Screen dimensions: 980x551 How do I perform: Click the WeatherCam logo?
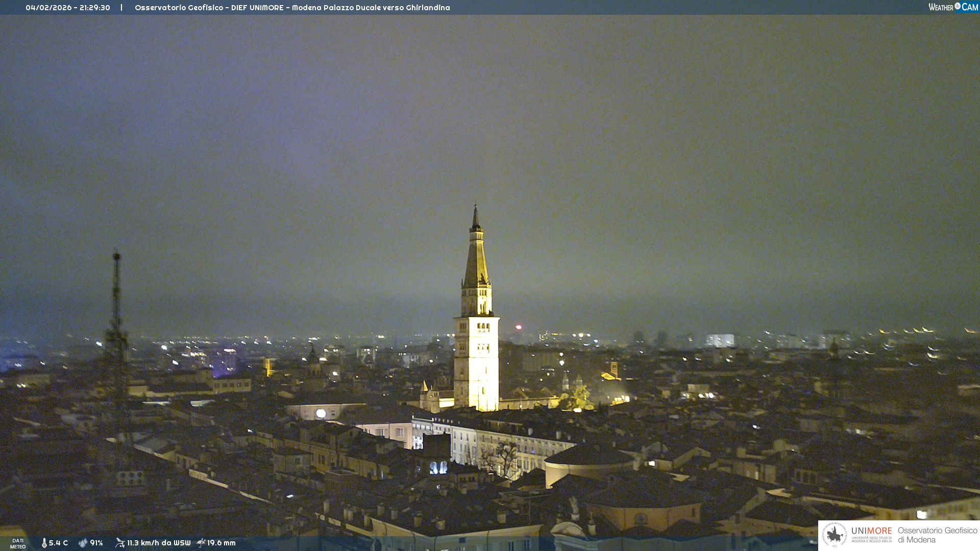(x=953, y=7)
